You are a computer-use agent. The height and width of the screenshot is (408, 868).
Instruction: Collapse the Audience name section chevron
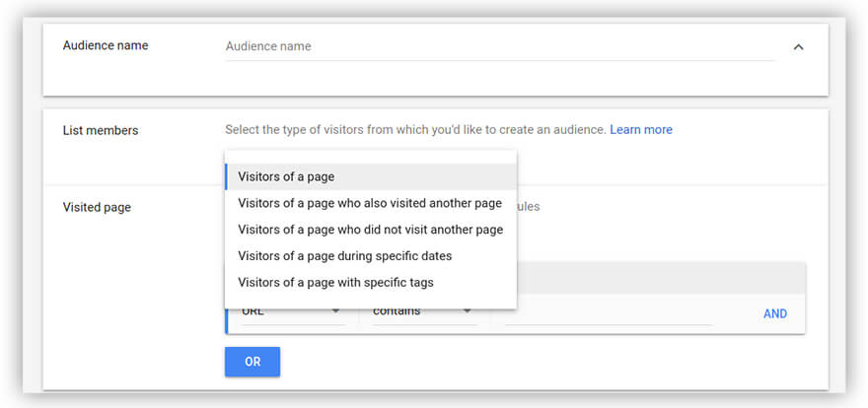(798, 46)
